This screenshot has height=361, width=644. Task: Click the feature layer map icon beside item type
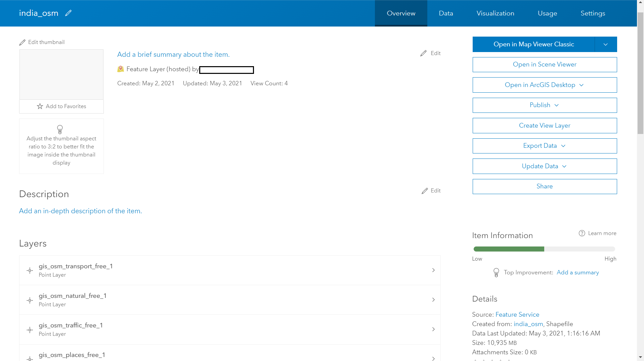click(121, 69)
